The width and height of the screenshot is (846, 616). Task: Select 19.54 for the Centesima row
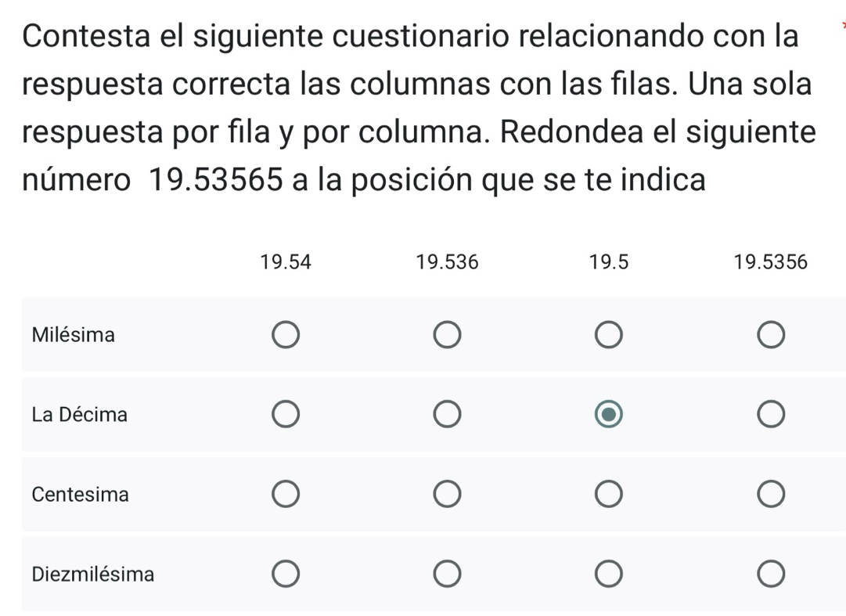click(x=285, y=495)
